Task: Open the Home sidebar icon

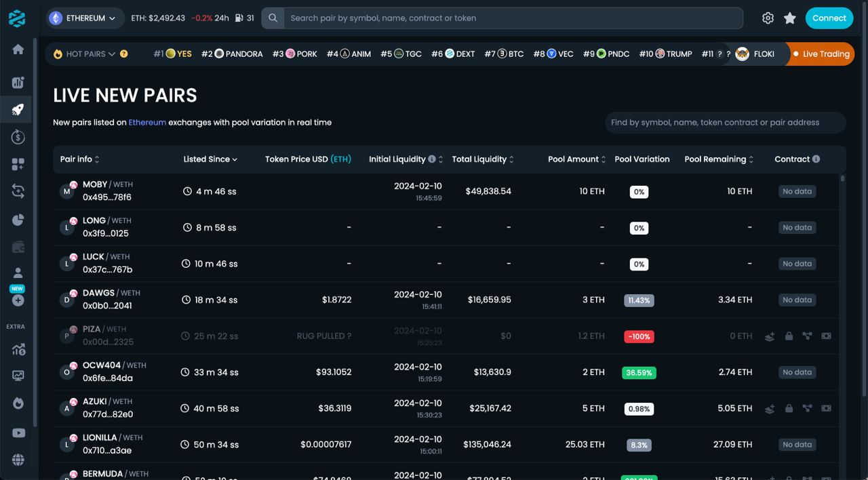Action: 18,49
